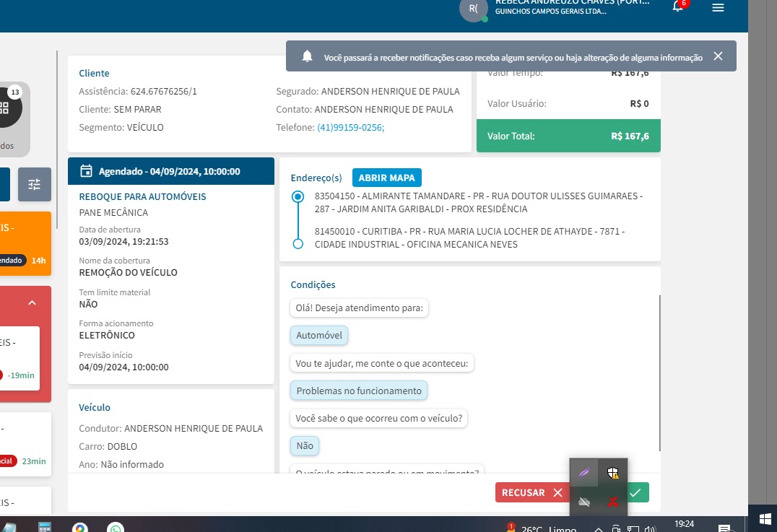The height and width of the screenshot is (532, 777).
Task: Click the company name GUINCHOS CAMPOS GERAIS LTDA
Action: pyautogui.click(x=550, y=12)
